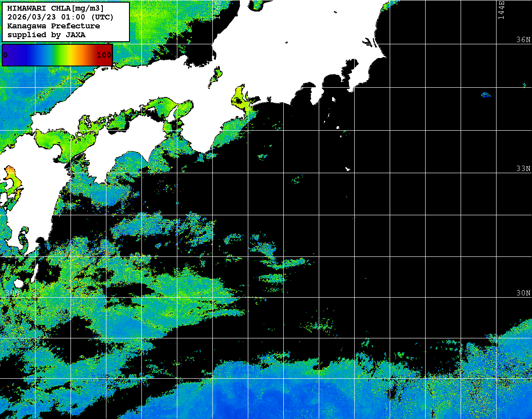The image size is (532, 419).
Task: Click the 30N latitude label on right edge
Action: [x=523, y=293]
